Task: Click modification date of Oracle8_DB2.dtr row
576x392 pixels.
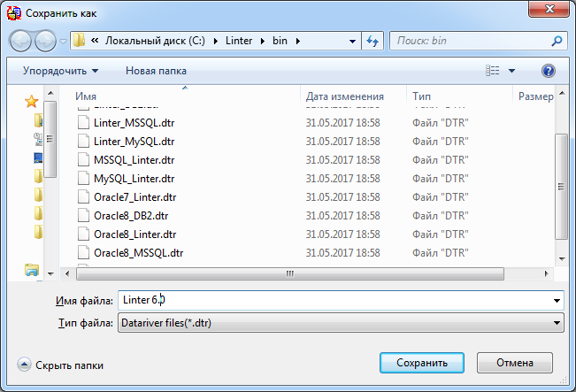Action: [x=342, y=216]
